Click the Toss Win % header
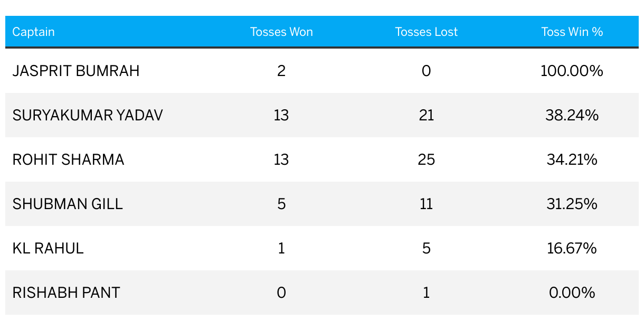The height and width of the screenshot is (320, 644). (x=572, y=32)
